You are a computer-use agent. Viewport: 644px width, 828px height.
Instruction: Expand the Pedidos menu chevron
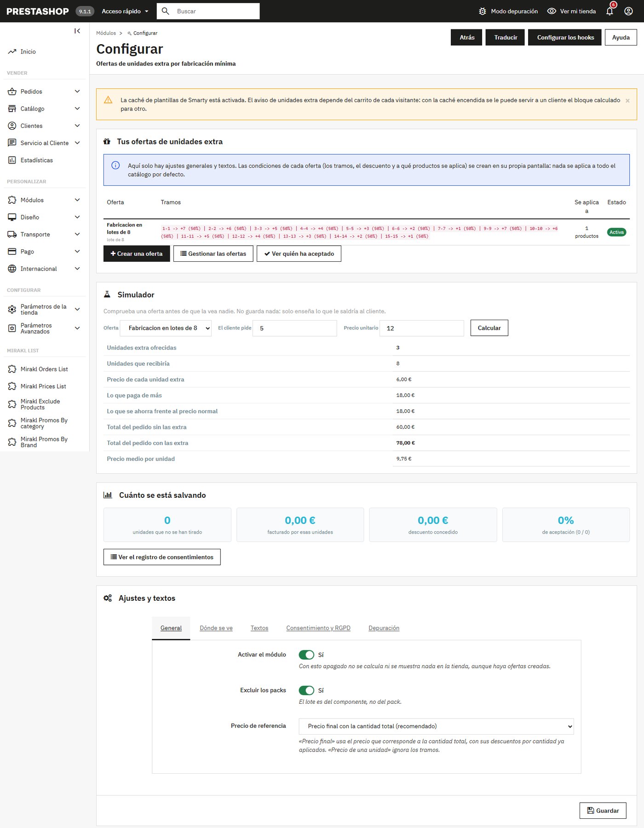click(77, 92)
